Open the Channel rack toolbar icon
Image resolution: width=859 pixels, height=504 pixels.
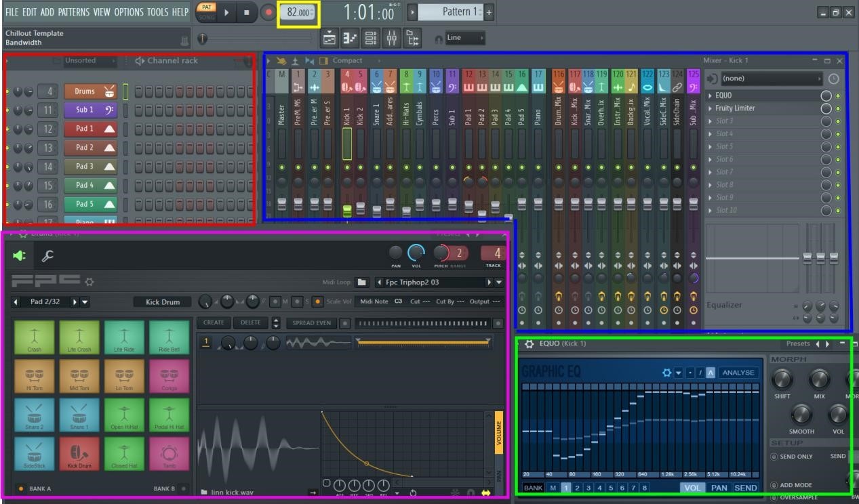tap(370, 38)
